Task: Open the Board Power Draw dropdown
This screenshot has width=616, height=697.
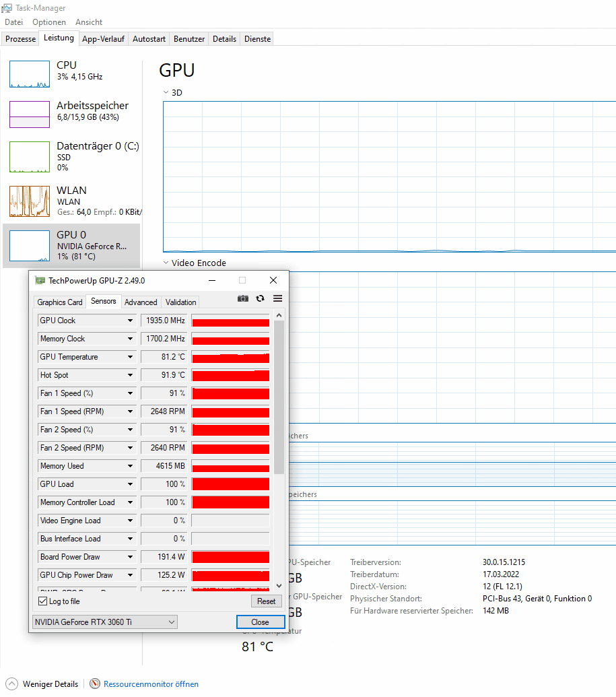Action: coord(130,557)
